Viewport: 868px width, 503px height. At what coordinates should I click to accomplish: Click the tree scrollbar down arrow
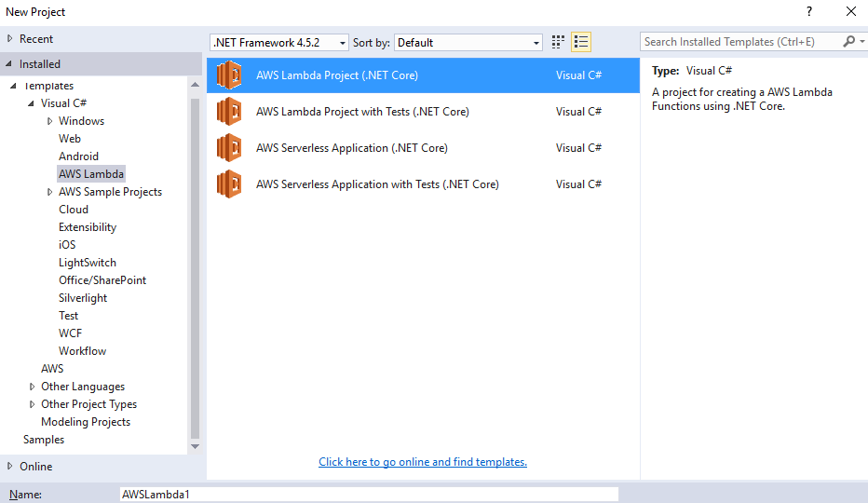[x=195, y=446]
